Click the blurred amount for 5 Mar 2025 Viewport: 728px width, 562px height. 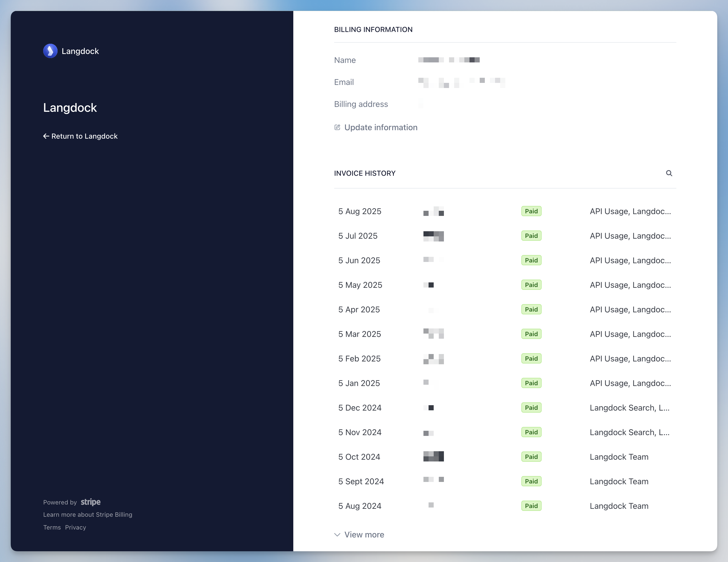tap(434, 334)
